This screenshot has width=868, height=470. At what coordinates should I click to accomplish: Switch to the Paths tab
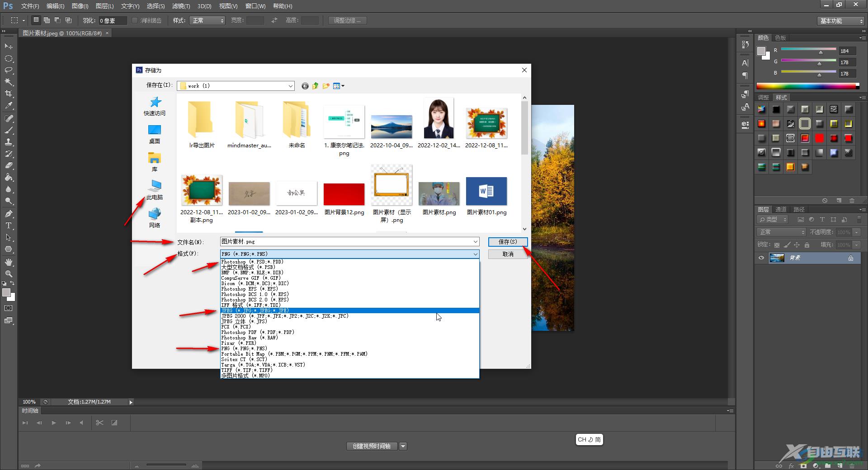[x=799, y=209]
